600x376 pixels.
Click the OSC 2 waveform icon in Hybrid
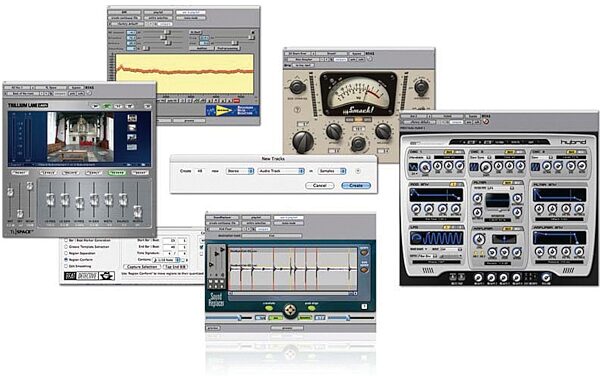click(474, 167)
